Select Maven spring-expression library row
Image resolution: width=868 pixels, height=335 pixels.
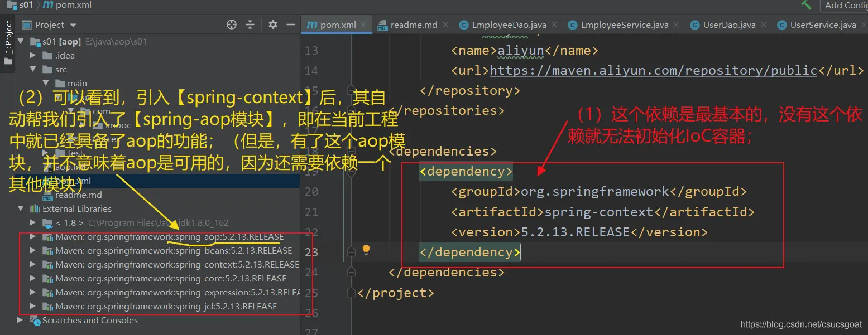(178, 293)
